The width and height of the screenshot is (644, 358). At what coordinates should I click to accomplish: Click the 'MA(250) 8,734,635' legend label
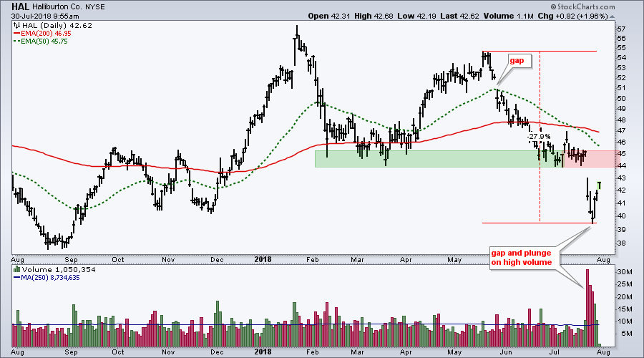point(51,278)
